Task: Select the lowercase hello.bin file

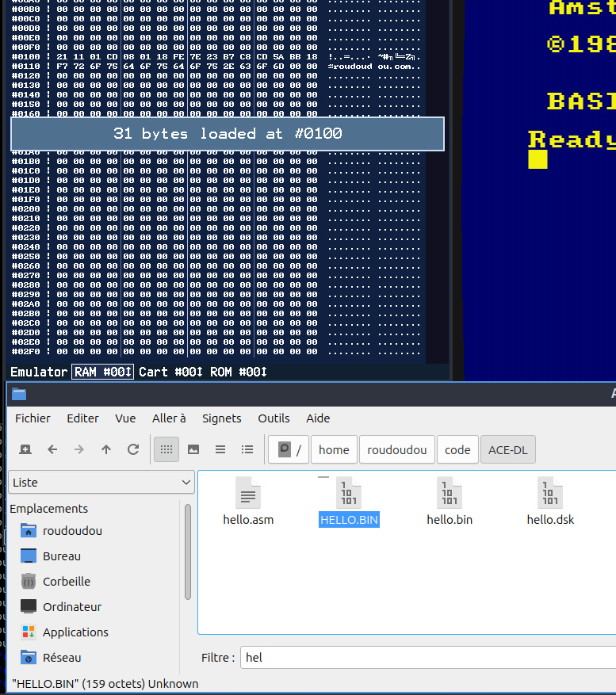Action: pyautogui.click(x=450, y=494)
